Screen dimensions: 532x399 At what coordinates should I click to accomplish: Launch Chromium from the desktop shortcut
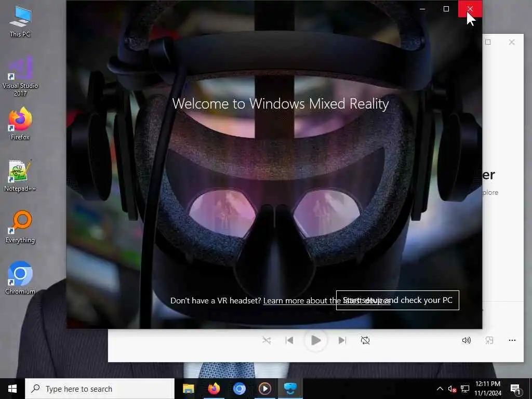[20, 278]
